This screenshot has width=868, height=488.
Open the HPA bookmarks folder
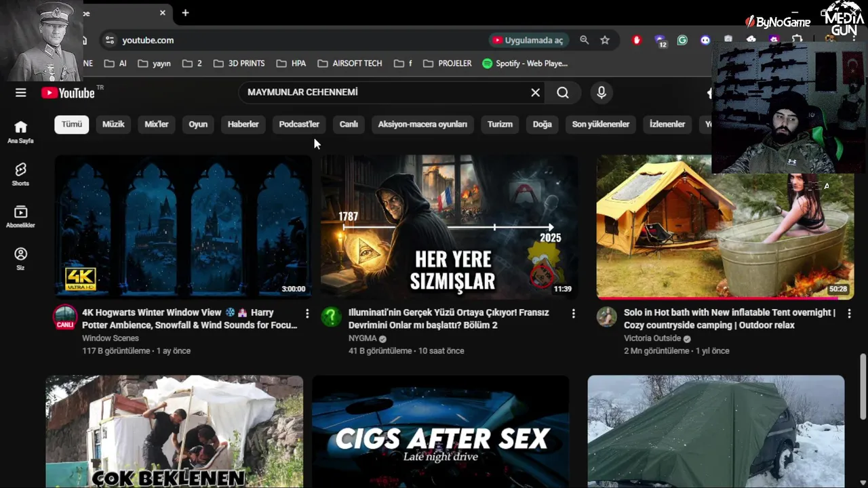291,63
